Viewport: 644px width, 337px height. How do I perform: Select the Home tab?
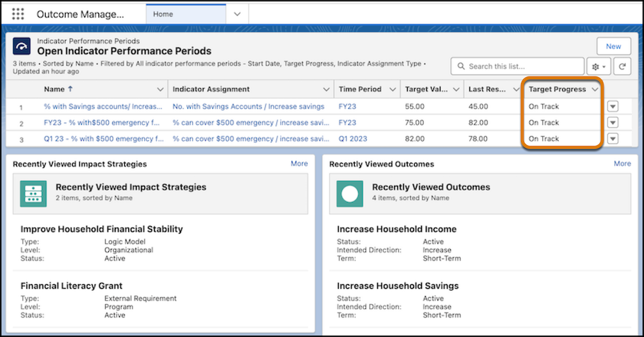coord(185,14)
